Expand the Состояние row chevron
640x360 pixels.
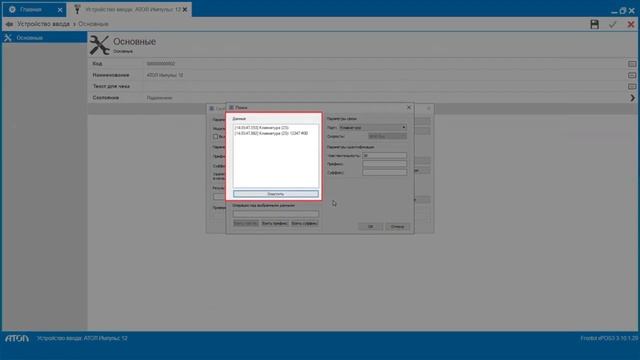[632, 98]
